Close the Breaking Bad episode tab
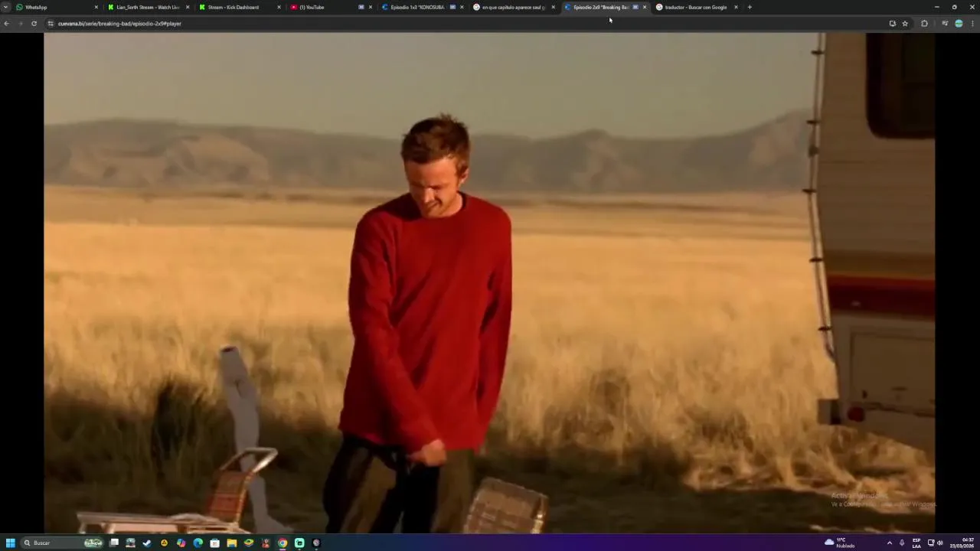980x551 pixels. [645, 7]
